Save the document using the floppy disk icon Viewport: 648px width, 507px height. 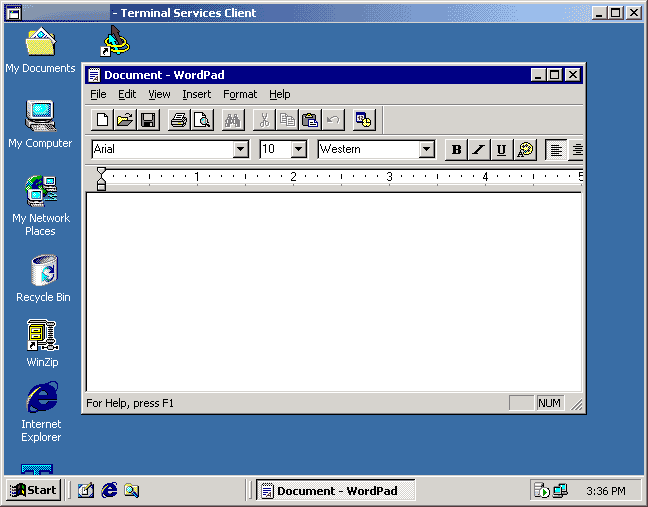(x=148, y=120)
